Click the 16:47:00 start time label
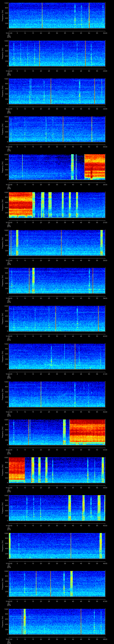Viewport: 114px width, 644px height. [9, 639]
